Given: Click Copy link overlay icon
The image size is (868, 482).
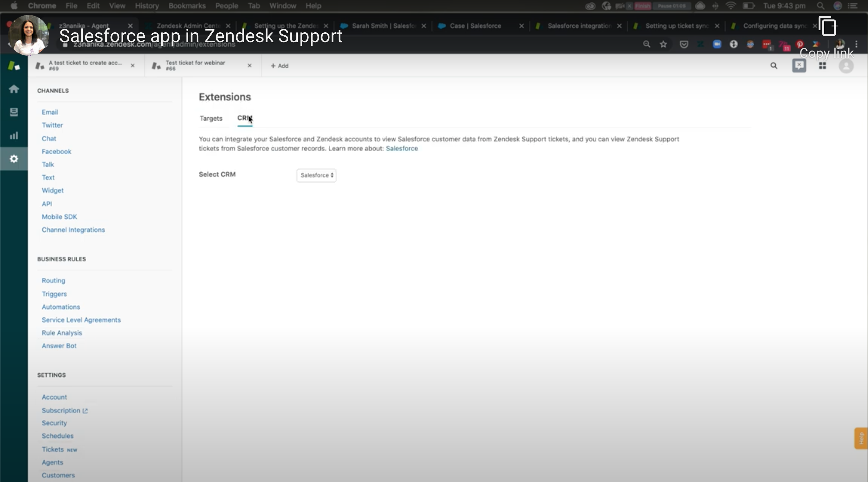Looking at the screenshot, I should click(827, 27).
